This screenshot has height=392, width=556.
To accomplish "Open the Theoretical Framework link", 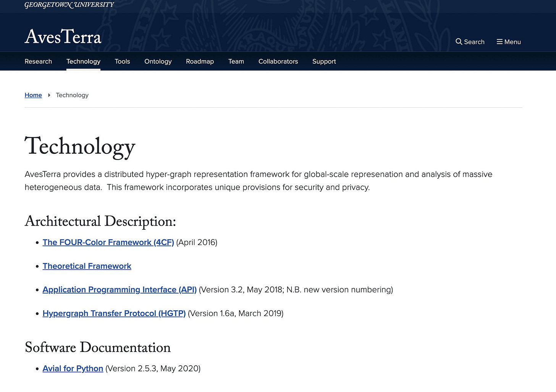I will coord(87,266).
